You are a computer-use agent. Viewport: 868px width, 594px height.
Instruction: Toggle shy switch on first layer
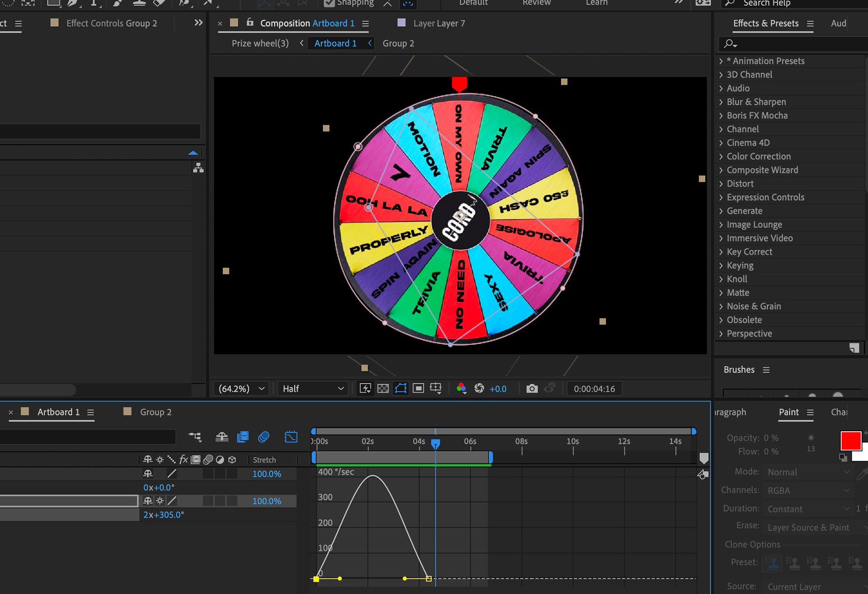[148, 474]
